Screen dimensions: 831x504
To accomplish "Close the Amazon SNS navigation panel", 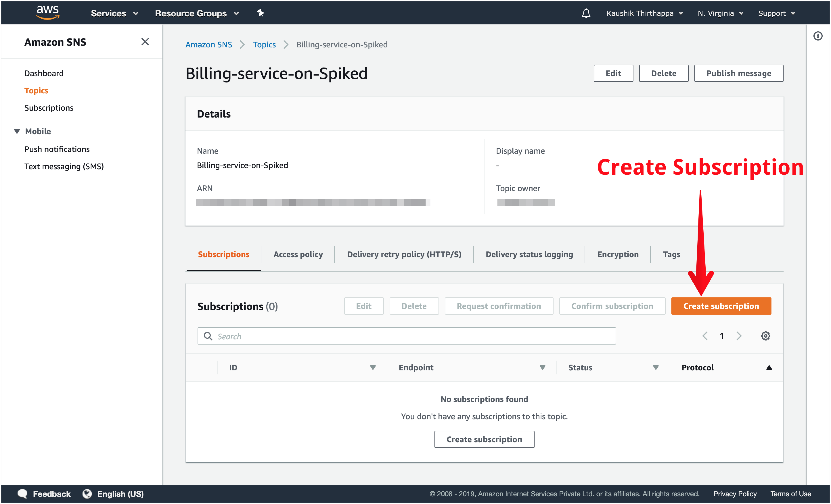I will pos(145,42).
